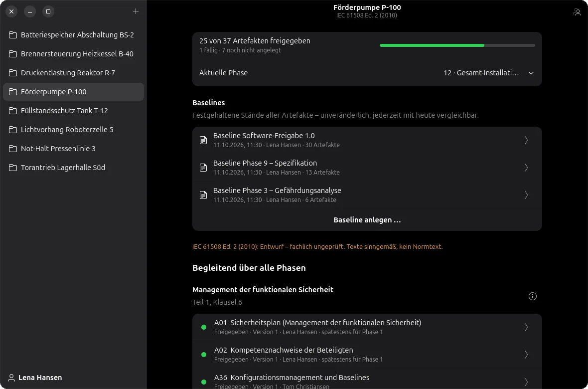Click the "Teil 1, Klausel 6" subtitle
Image resolution: width=588 pixels, height=389 pixels.
(x=217, y=302)
